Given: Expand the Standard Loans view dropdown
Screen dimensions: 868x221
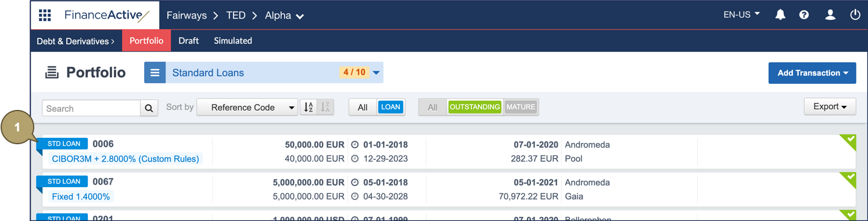Looking at the screenshot, I should click(376, 73).
